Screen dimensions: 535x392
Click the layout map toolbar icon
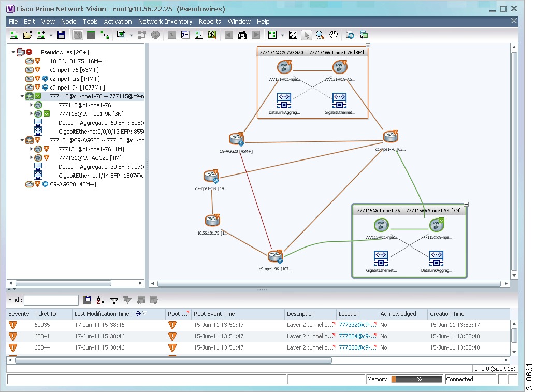[272, 35]
